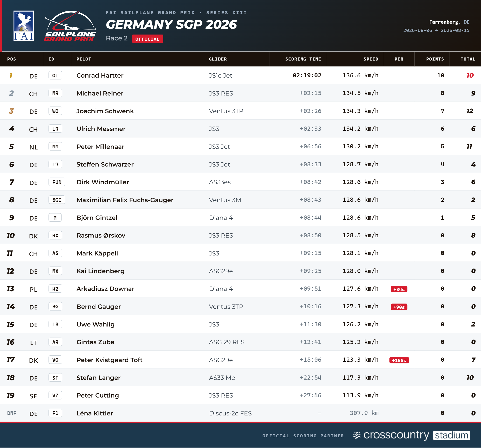This screenshot has width=481, height=448.
Task: Select the BGI glider ID badge
Action: click(x=57, y=200)
